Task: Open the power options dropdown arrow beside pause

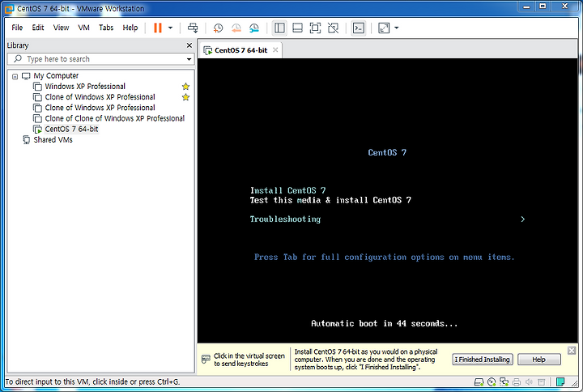Action: (170, 28)
